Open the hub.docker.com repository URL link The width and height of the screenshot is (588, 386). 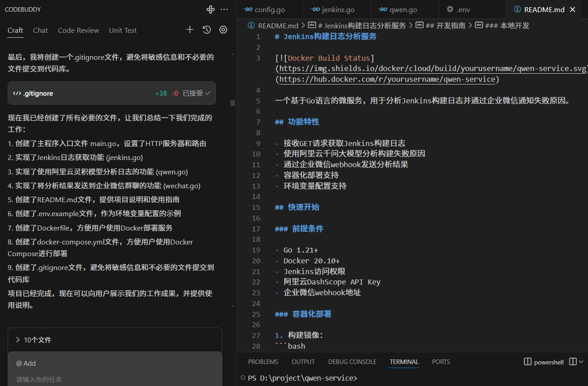click(387, 80)
